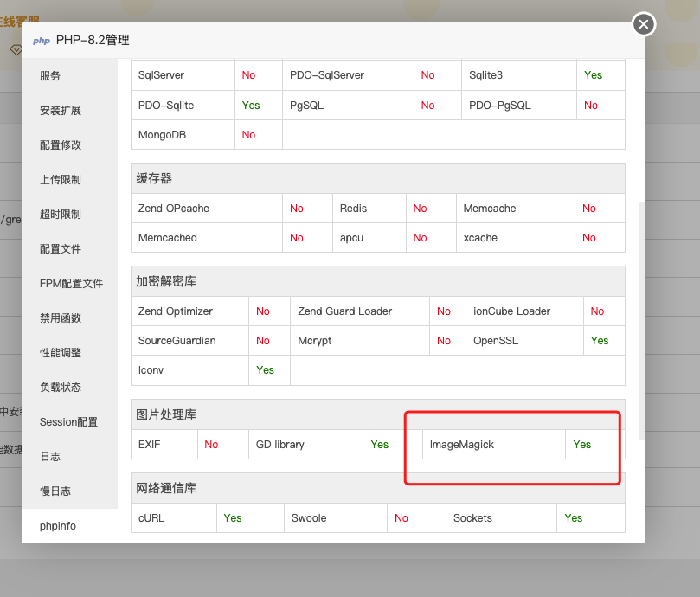
Task: Click the apcu cell
Action: pos(369,238)
